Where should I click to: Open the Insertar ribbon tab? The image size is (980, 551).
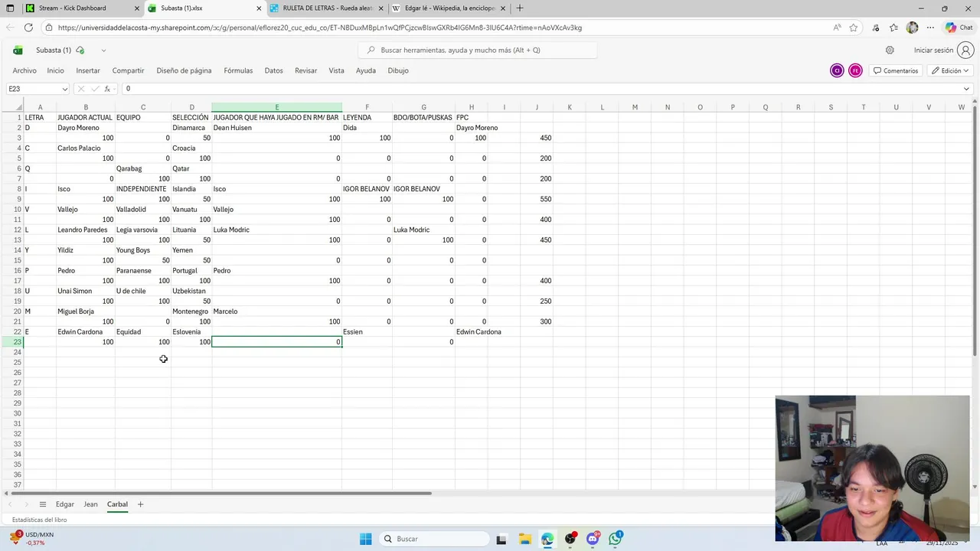(x=88, y=70)
